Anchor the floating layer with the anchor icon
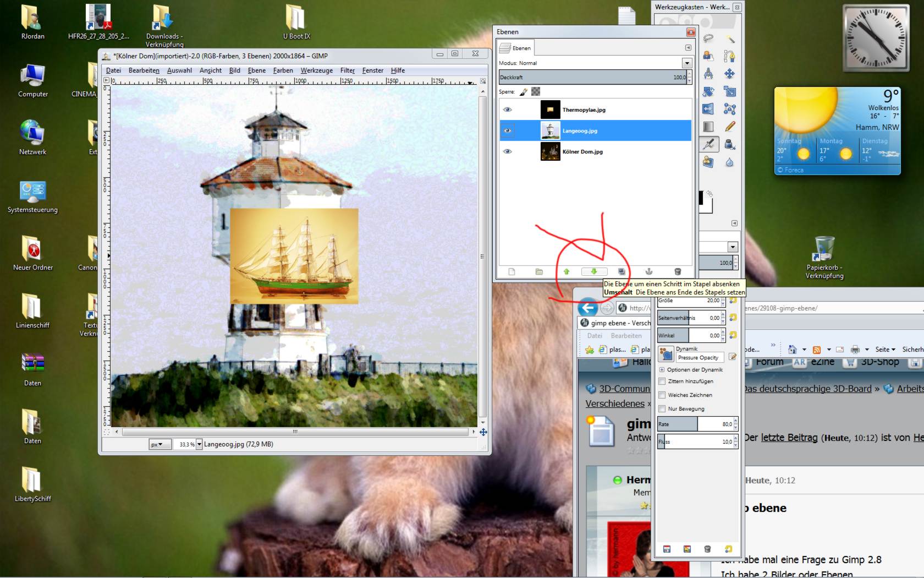This screenshot has height=578, width=924. (649, 272)
